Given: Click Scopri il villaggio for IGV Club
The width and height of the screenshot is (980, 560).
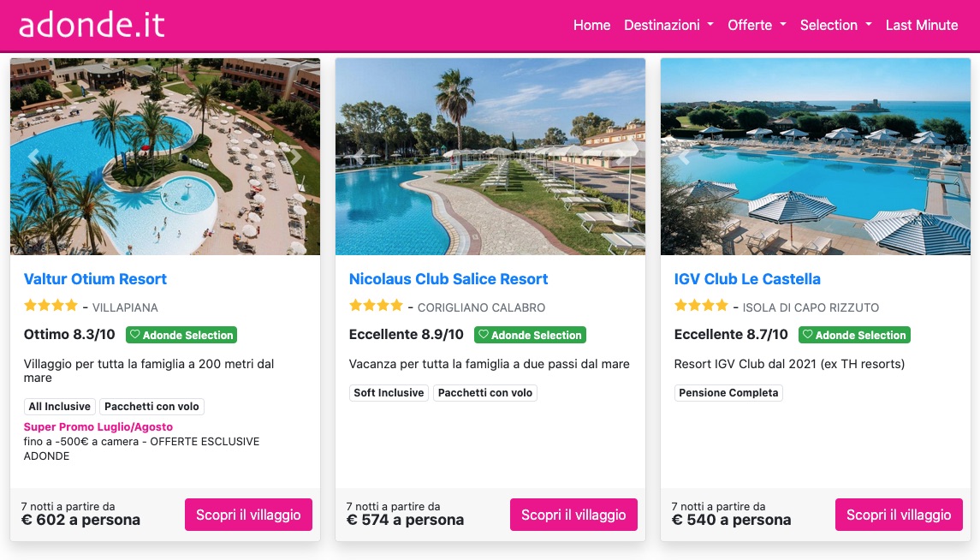Looking at the screenshot, I should pos(899,515).
